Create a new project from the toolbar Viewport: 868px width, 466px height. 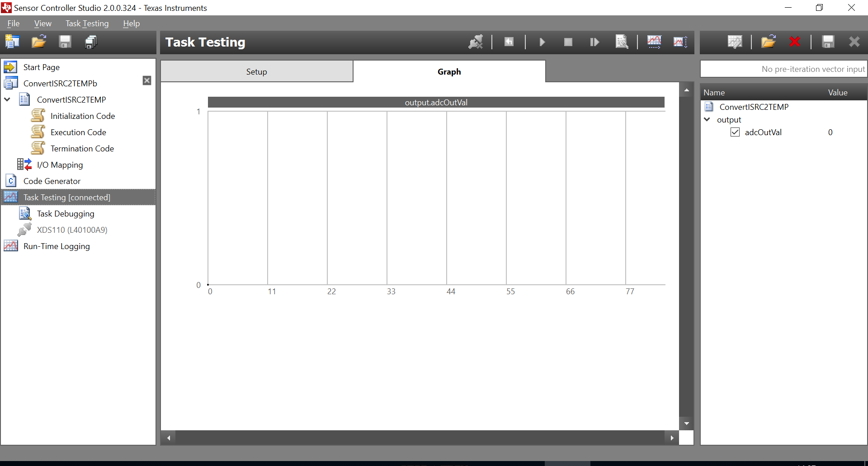[x=12, y=42]
